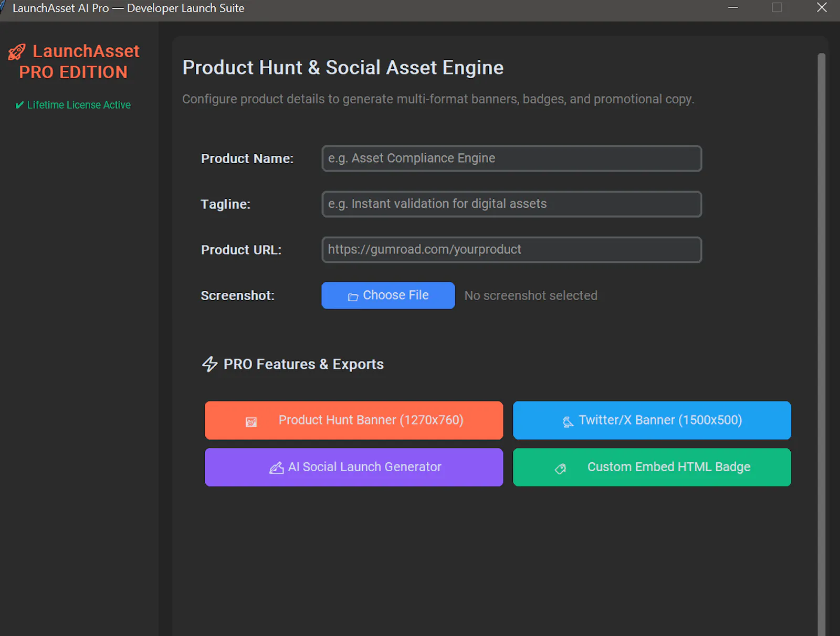This screenshot has width=840, height=636.
Task: Click the folder icon on the Choose File button
Action: [x=353, y=297]
